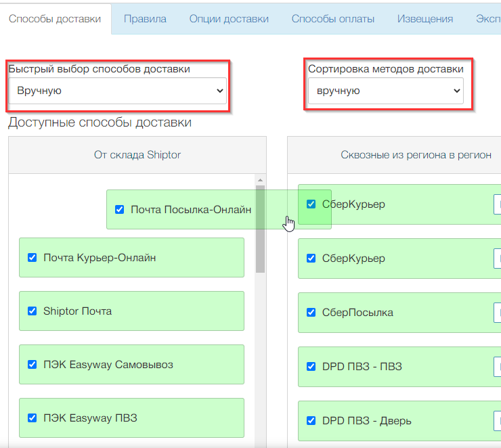Toggle the DPD ПВЗ - Дверь checkbox
Viewport: 501px width, 448px height.
click(311, 420)
